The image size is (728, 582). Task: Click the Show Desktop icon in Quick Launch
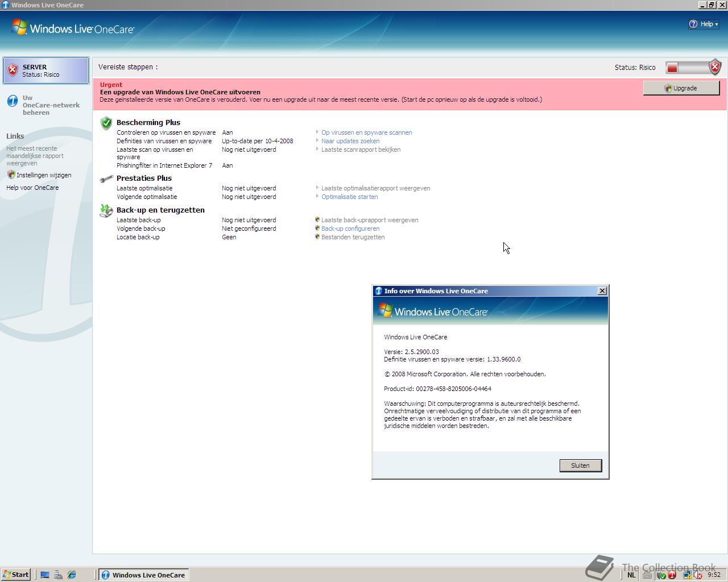[x=45, y=575]
